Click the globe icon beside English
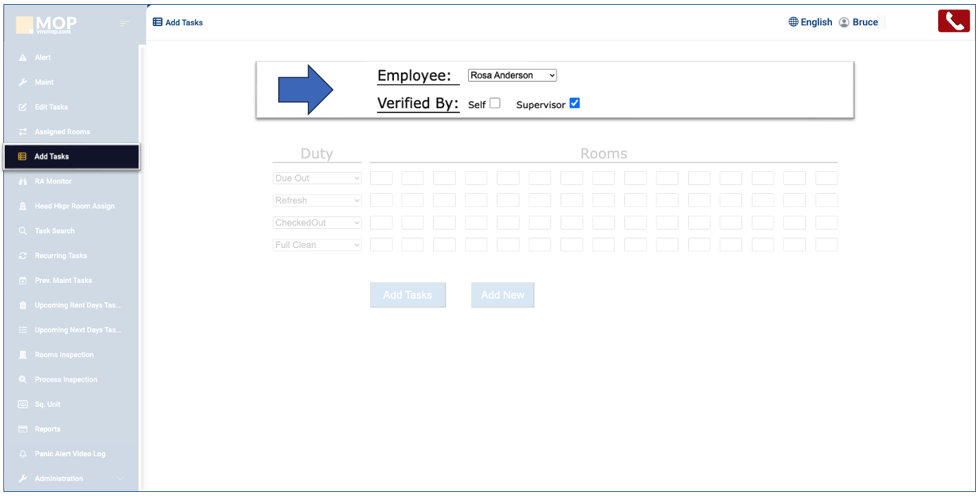Screen dimensions: 980x496 794,22
